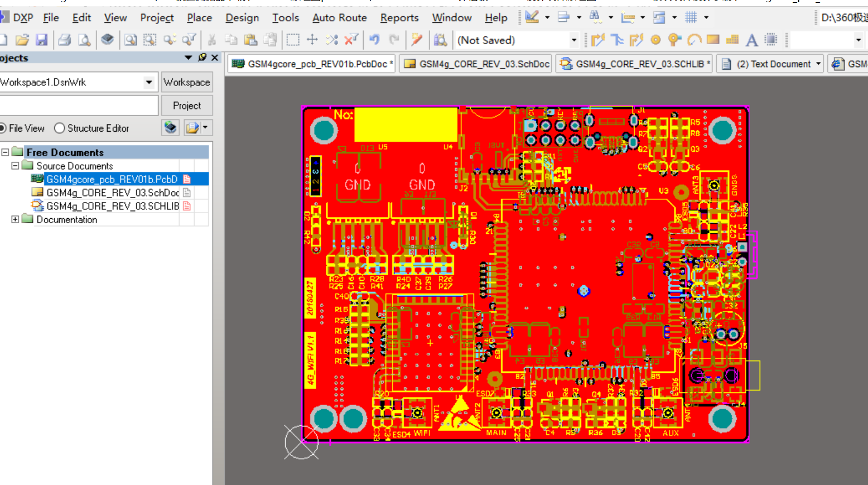Open the Text Document tab dropdown

pyautogui.click(x=818, y=64)
